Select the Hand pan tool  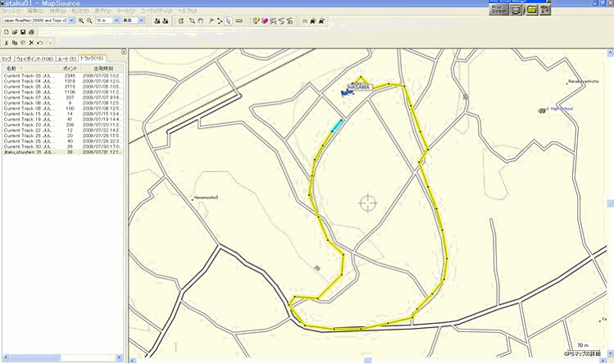(201, 20)
